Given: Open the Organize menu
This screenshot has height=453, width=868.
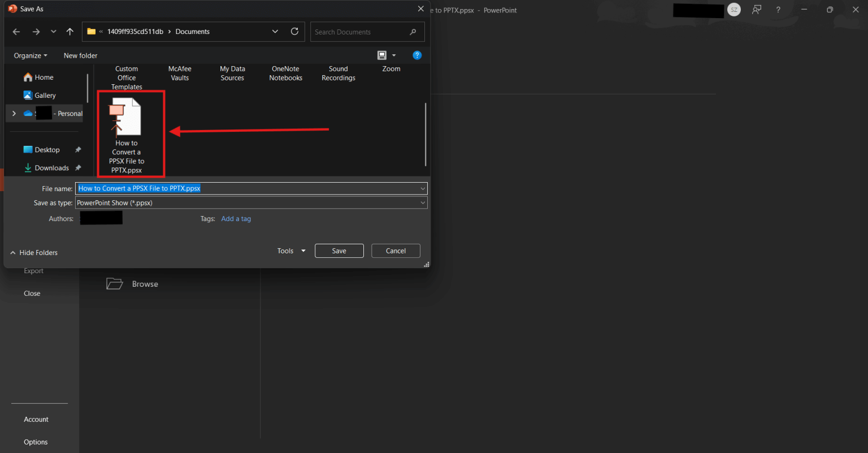Looking at the screenshot, I should click(31, 55).
